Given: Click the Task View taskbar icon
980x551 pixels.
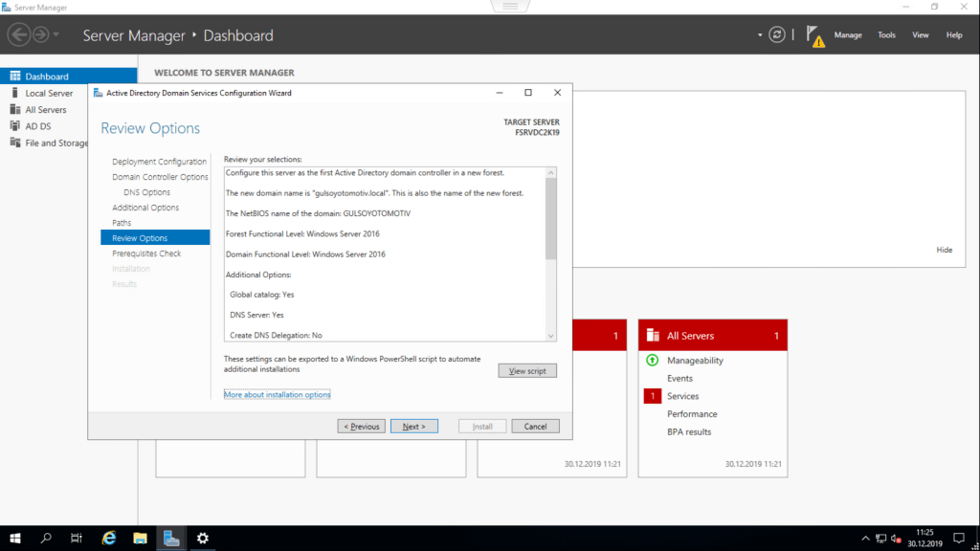Looking at the screenshot, I should coord(77,539).
